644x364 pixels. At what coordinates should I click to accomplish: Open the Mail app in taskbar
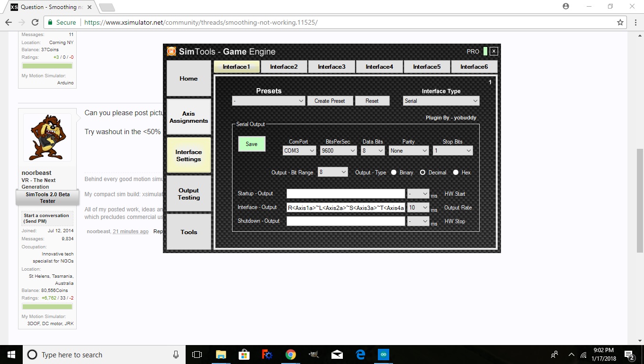pyautogui.click(x=337, y=355)
